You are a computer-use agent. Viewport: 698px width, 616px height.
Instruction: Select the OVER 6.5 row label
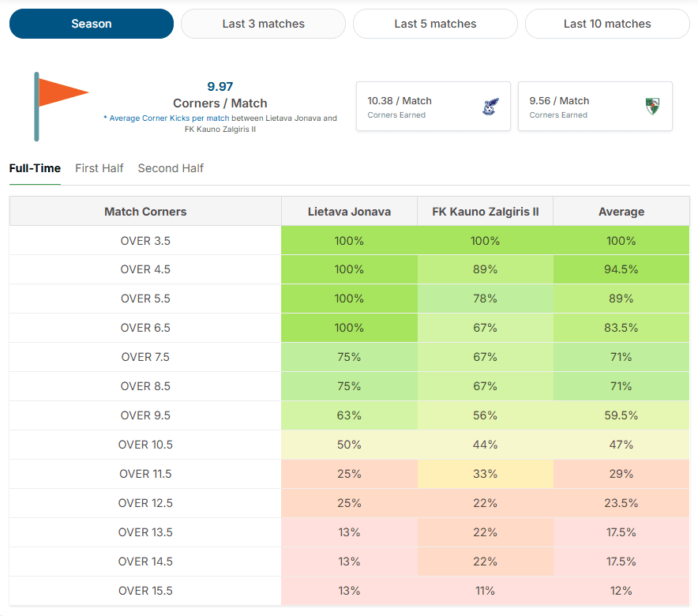[x=145, y=328]
